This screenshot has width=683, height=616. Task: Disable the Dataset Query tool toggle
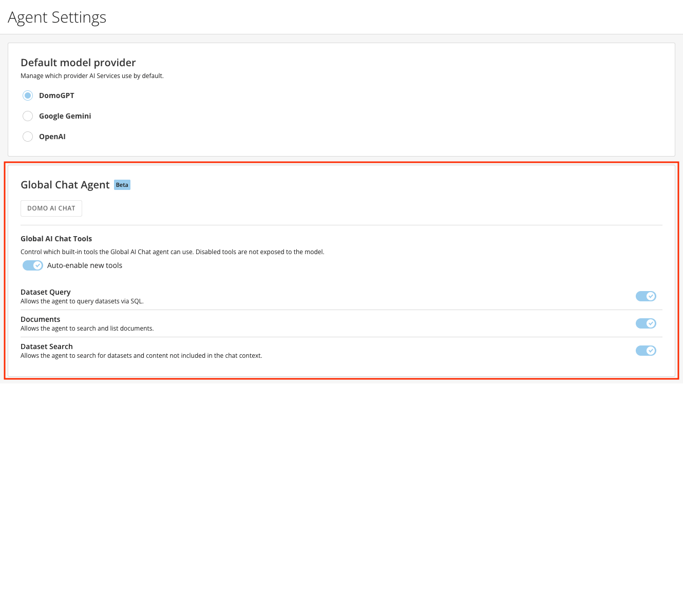[646, 296]
